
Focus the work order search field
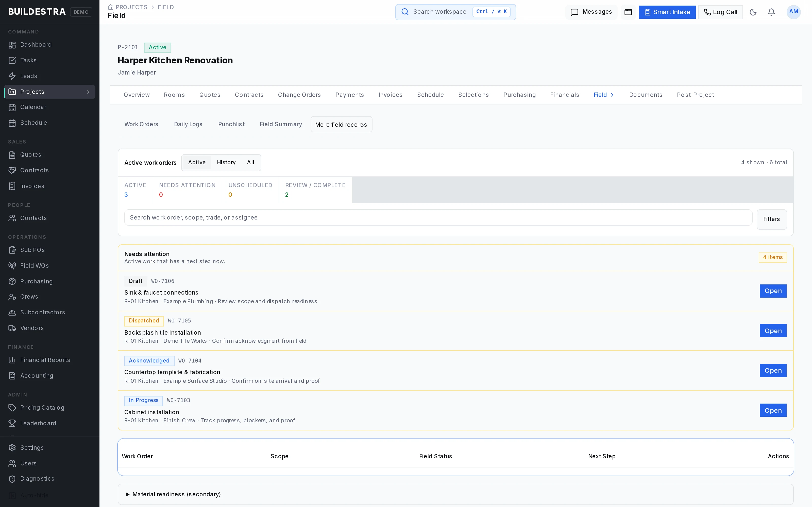click(438, 218)
